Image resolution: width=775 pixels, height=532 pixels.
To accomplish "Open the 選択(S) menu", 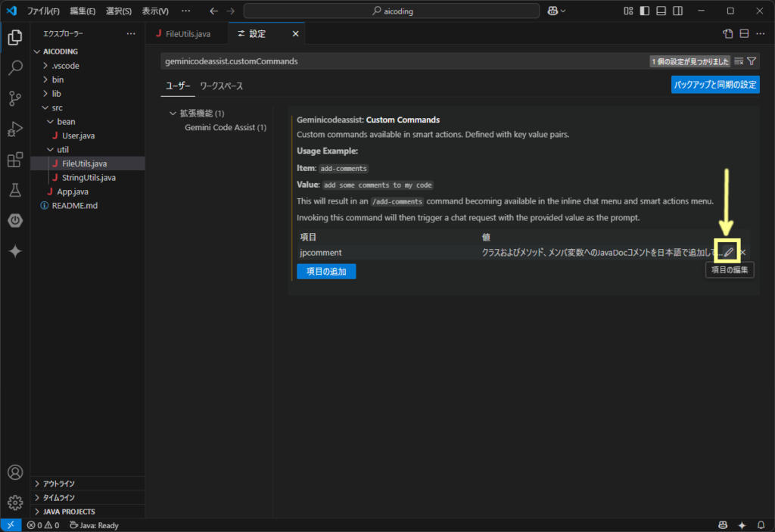I will [119, 11].
